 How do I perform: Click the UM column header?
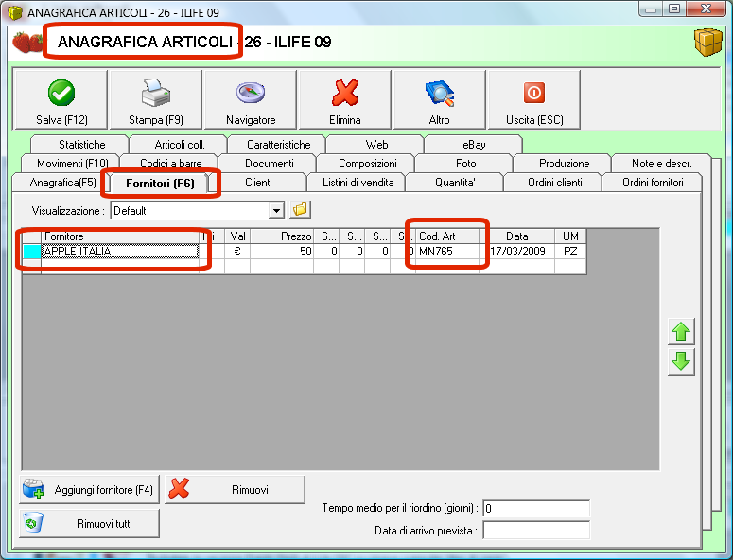click(x=570, y=236)
